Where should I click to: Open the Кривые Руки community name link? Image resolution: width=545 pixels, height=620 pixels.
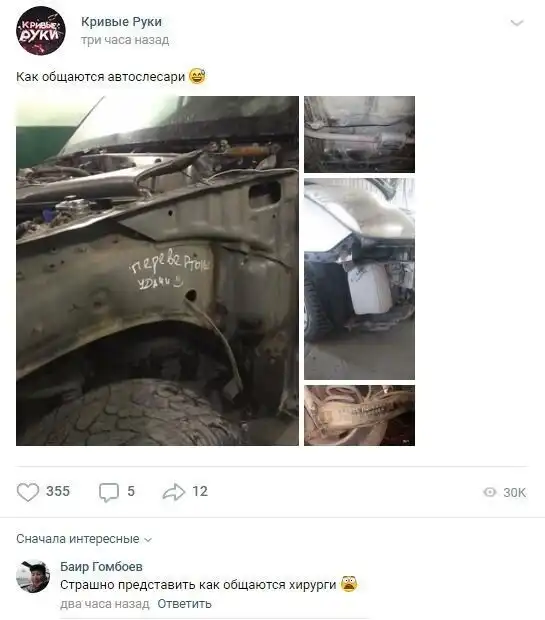coord(121,22)
